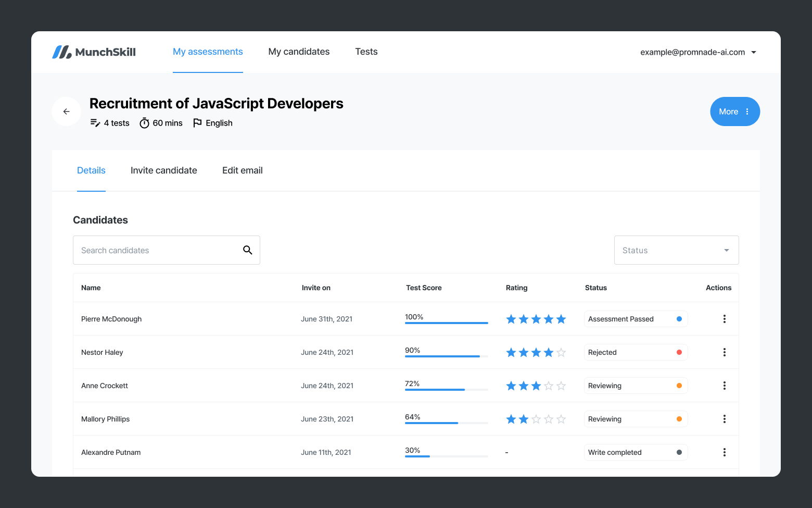
Task: Switch to My assessments tab
Action: click(x=208, y=52)
